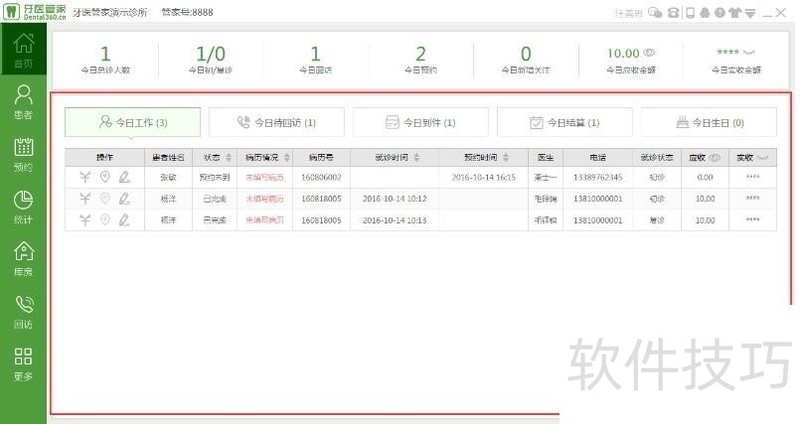Image resolution: width=800 pixels, height=424 pixels.
Task: Select patient name 张敏 cell
Action: click(168, 178)
